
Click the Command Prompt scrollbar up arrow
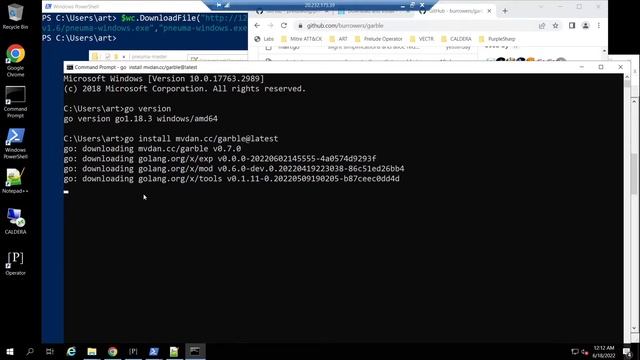pyautogui.click(x=627, y=77)
